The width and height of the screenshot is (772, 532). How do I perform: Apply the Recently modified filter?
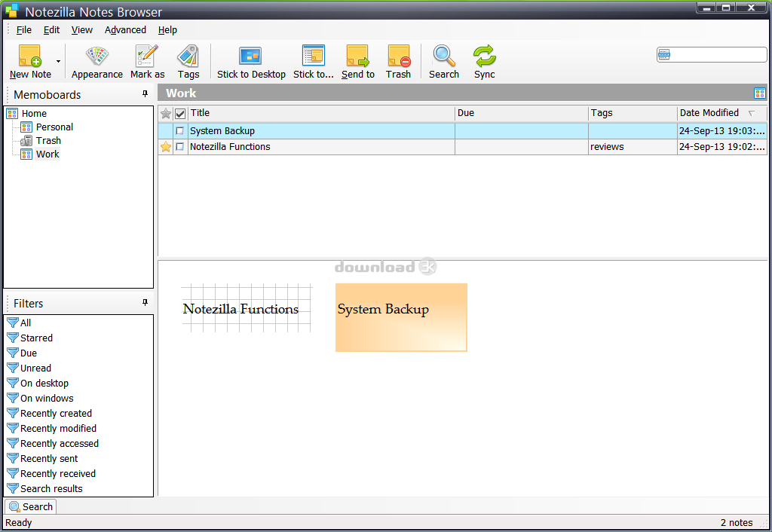pyautogui.click(x=58, y=429)
